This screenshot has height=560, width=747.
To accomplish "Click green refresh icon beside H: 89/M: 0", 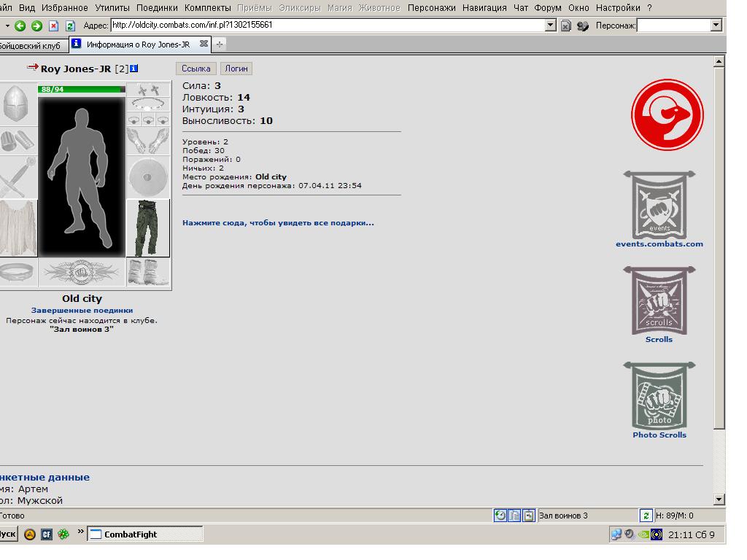I will click(x=646, y=516).
